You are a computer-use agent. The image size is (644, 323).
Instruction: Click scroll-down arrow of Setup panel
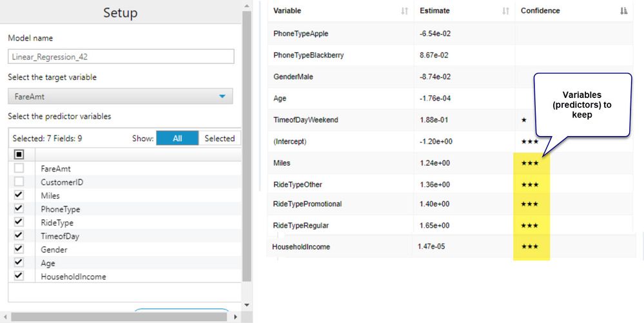tap(246, 305)
